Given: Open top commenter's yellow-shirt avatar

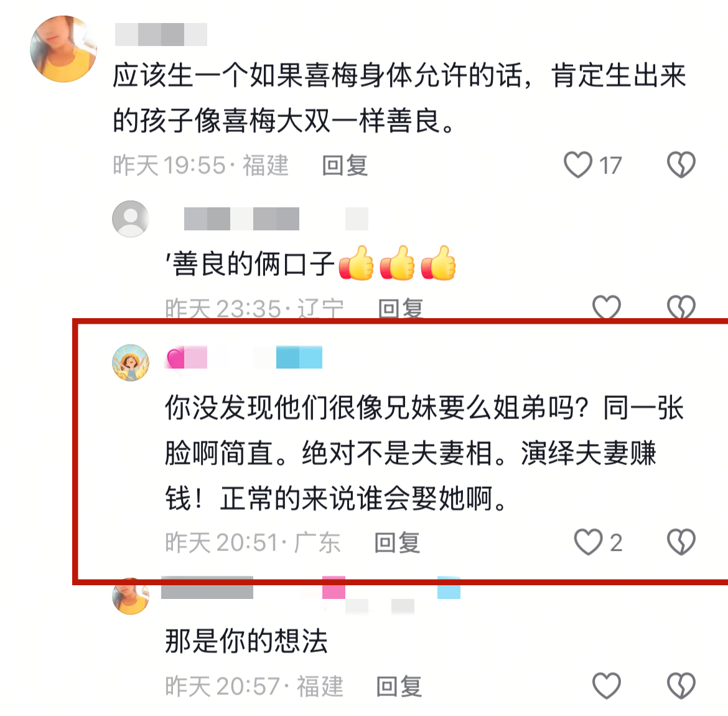Looking at the screenshot, I should click(63, 49).
